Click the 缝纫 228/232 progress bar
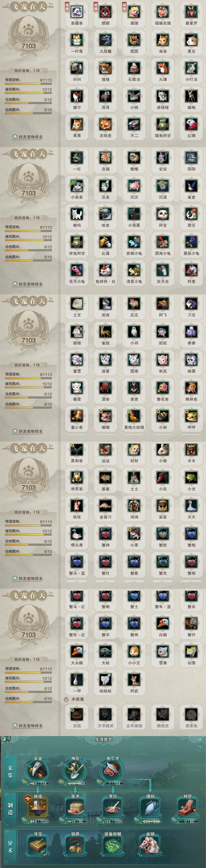The height and width of the screenshot is (868, 206). [150, 821]
